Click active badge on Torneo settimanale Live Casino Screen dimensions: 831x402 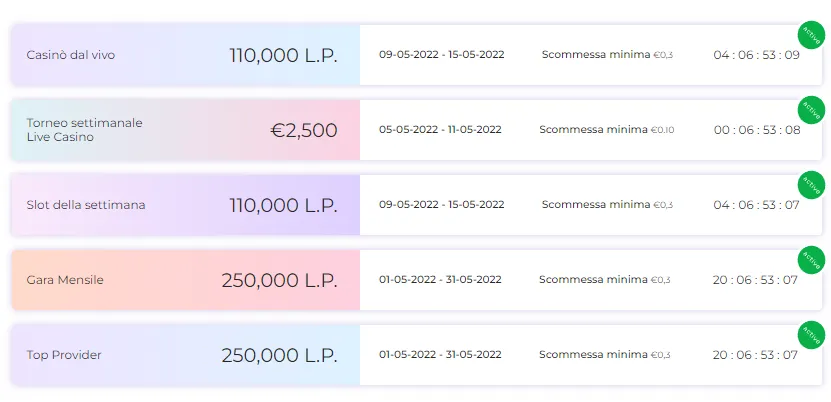811,110
